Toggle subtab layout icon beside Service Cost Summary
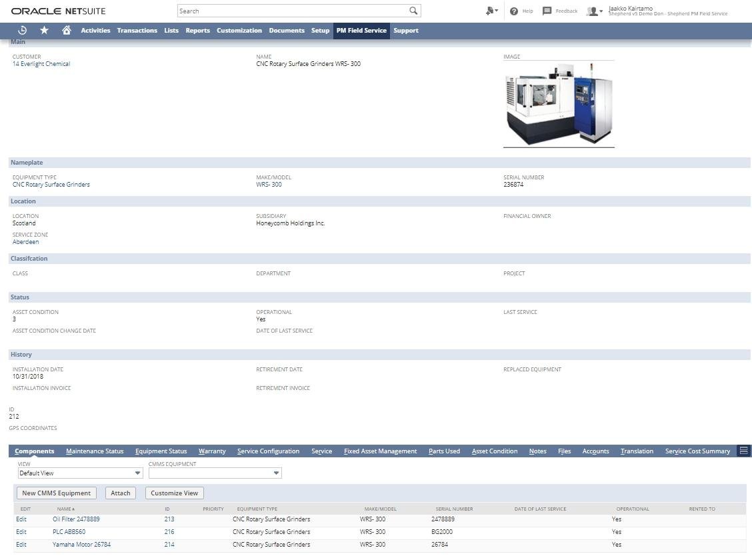 744,451
